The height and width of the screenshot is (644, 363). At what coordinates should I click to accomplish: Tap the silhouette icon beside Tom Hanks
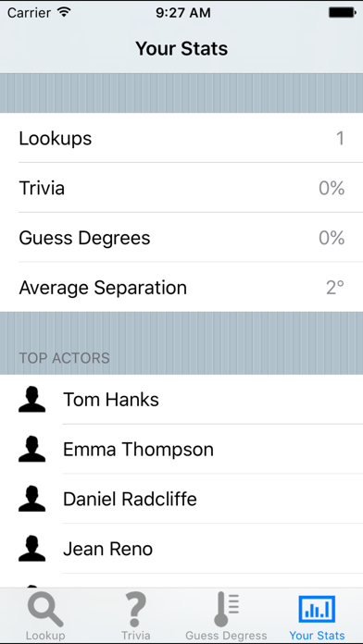(32, 400)
